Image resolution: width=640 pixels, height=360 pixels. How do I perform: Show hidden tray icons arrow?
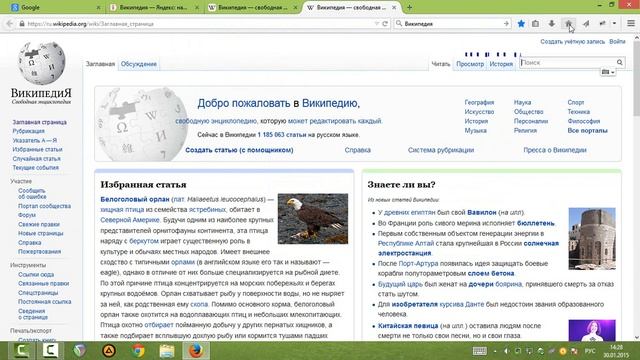tap(495, 351)
